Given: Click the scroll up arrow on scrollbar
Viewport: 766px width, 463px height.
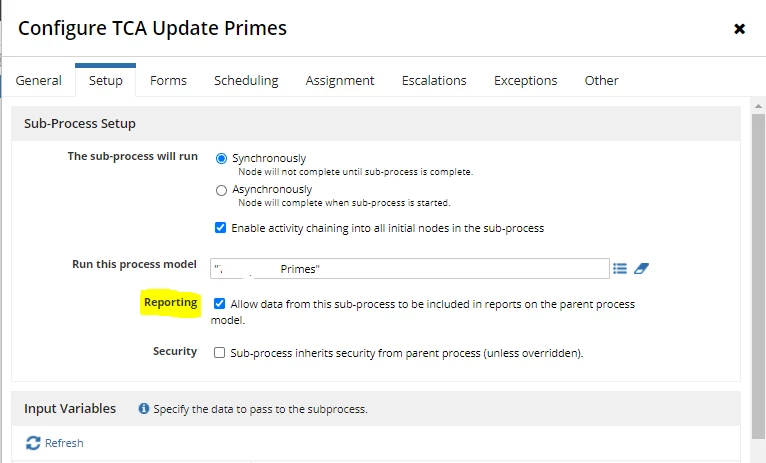Looking at the screenshot, I should pyautogui.click(x=758, y=106).
